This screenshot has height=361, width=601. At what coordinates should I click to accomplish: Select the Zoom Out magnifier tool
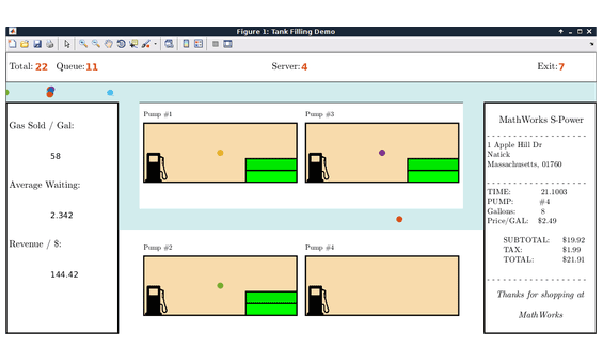[96, 44]
